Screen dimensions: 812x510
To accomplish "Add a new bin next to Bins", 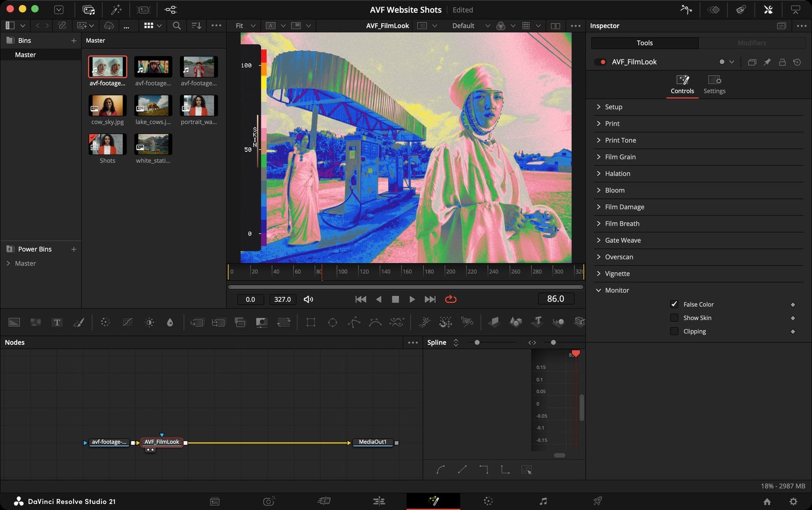I will point(74,41).
